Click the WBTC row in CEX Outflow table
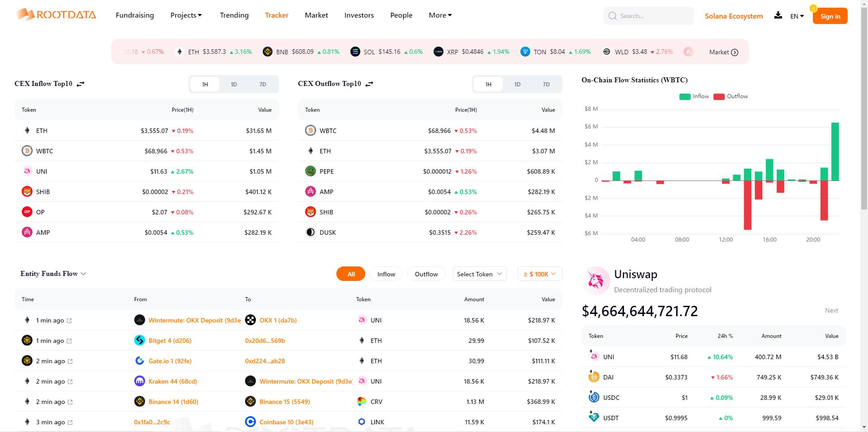 (x=430, y=130)
